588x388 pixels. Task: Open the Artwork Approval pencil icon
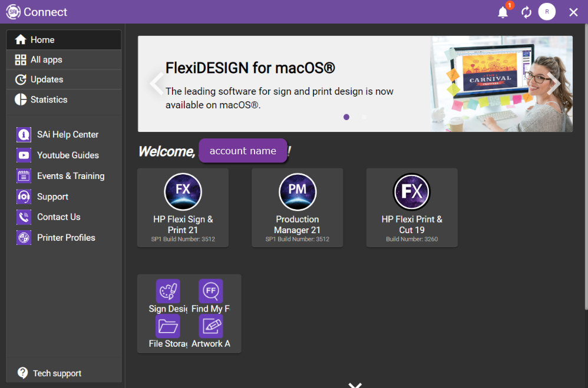(x=211, y=326)
